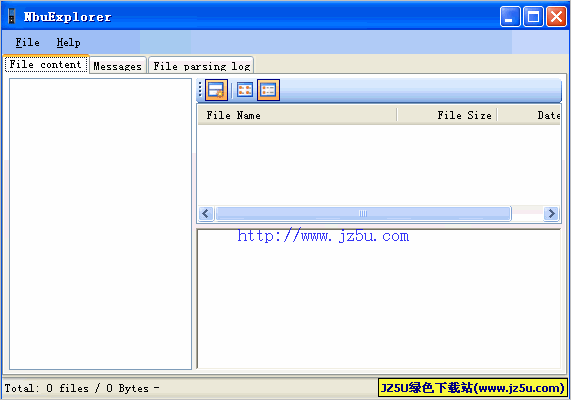Close the NbuExplorer window
The height and width of the screenshot is (400, 571).
tap(556, 16)
